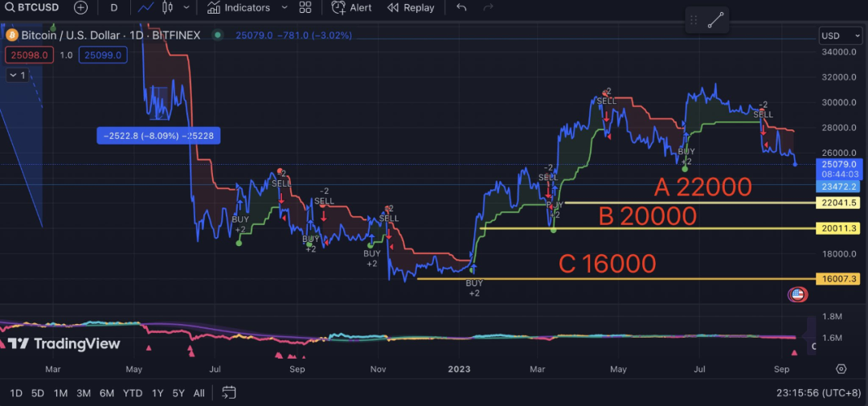Set range to YTD

tap(133, 393)
